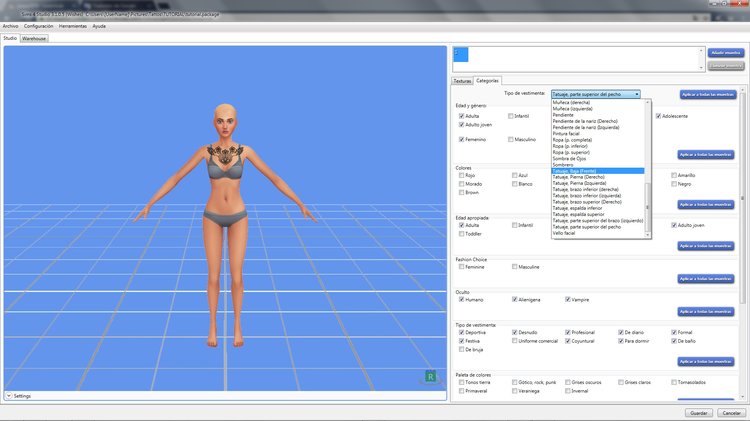Choose Tatuaje, parte superior del brazo (izquierdo)

[598, 221]
